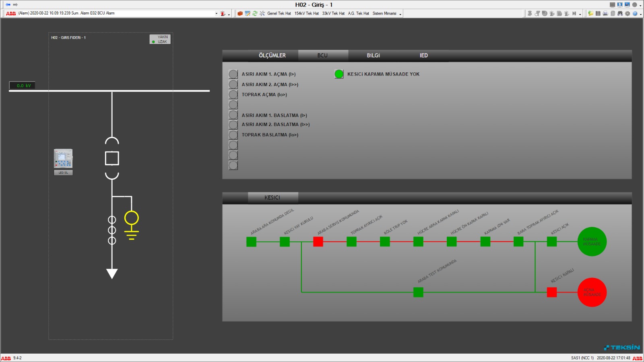Toggle the YAKIN/UZAK local-remote switch

click(x=160, y=39)
